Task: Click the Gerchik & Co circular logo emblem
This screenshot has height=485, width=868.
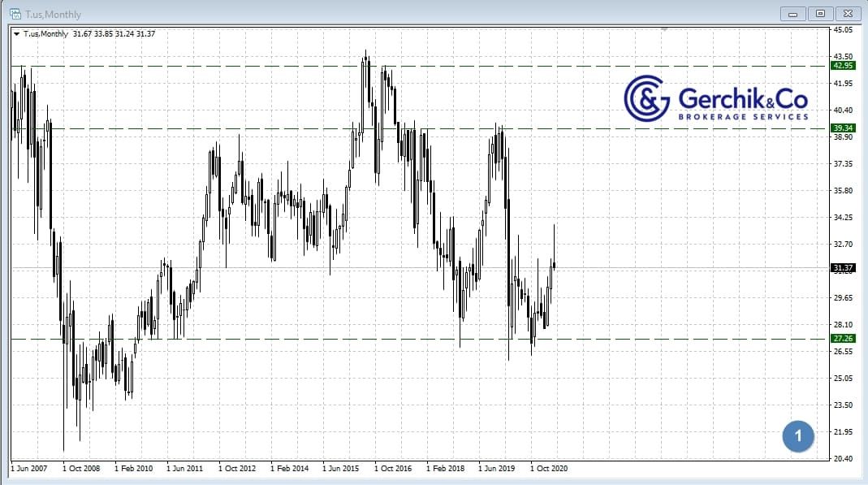Action: (646, 99)
